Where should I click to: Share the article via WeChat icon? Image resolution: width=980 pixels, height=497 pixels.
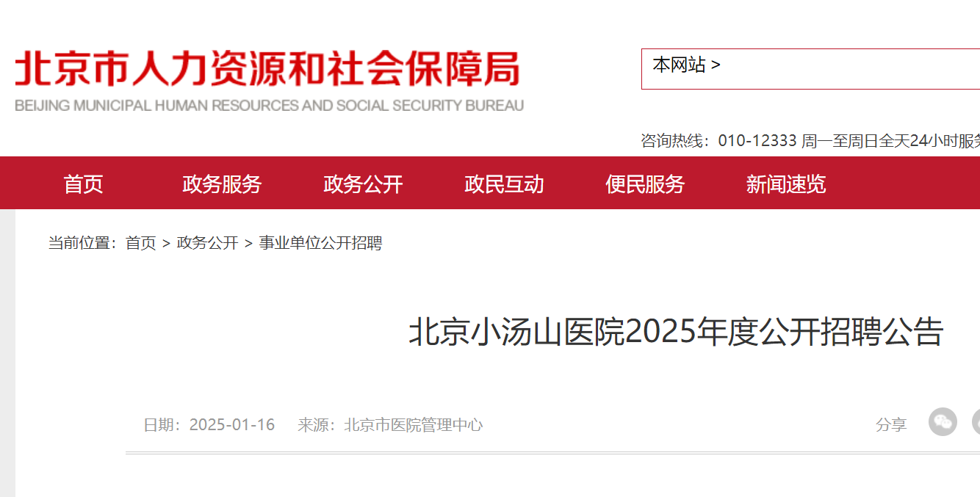[x=943, y=422]
